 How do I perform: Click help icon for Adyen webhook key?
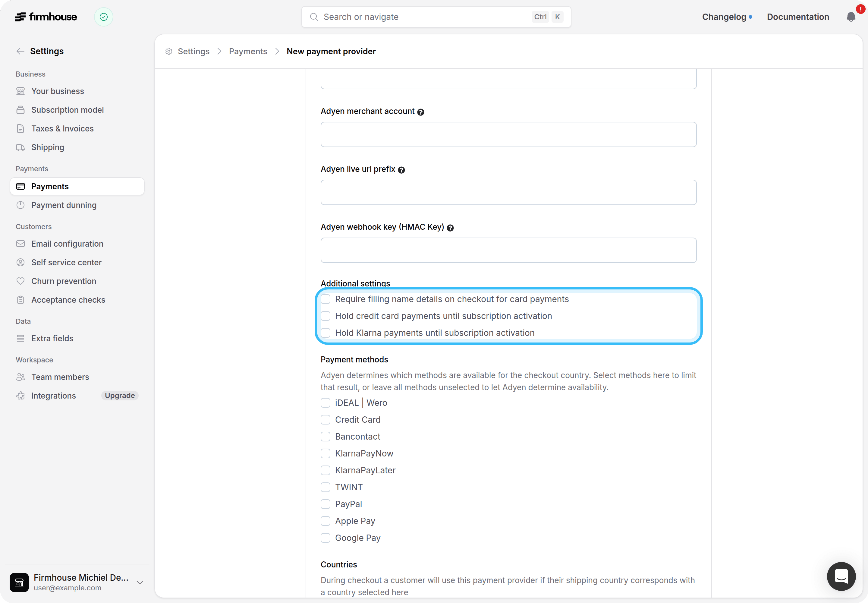coord(450,228)
